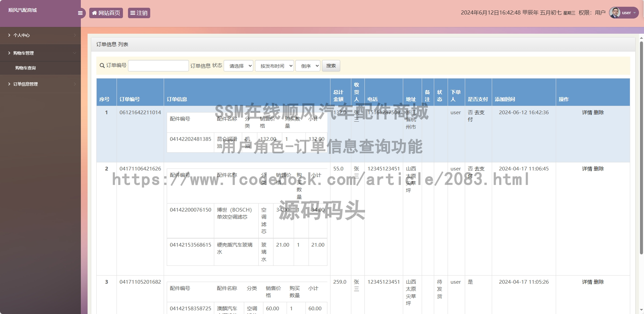Click the 顺风汽配商城 site title

(x=23, y=10)
